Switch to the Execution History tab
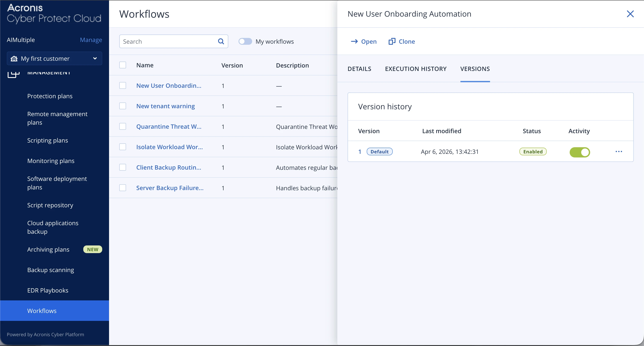This screenshot has height=346, width=644. [x=415, y=69]
